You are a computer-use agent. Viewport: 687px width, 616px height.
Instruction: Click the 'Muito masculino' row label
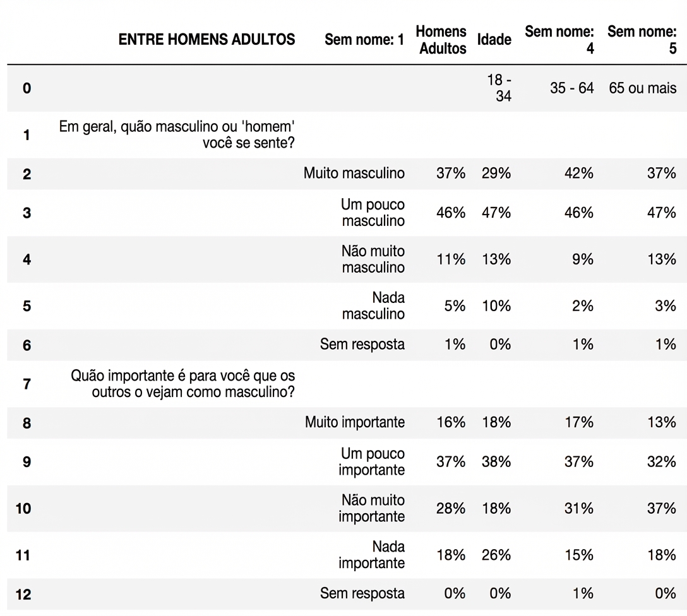(x=354, y=174)
